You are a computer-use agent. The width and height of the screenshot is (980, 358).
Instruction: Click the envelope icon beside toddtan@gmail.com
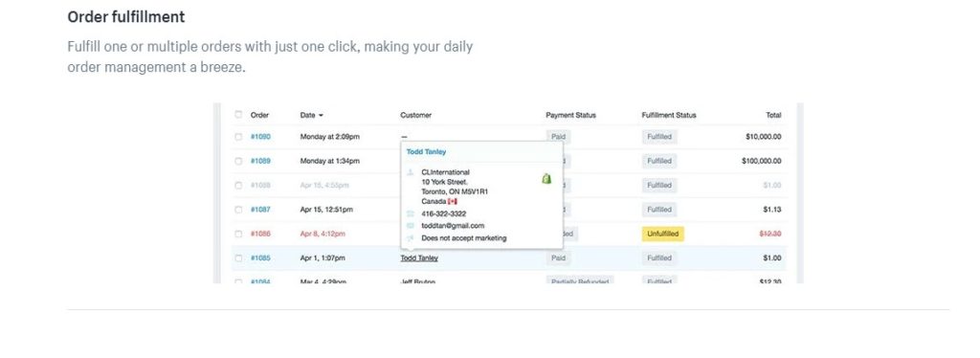click(410, 226)
